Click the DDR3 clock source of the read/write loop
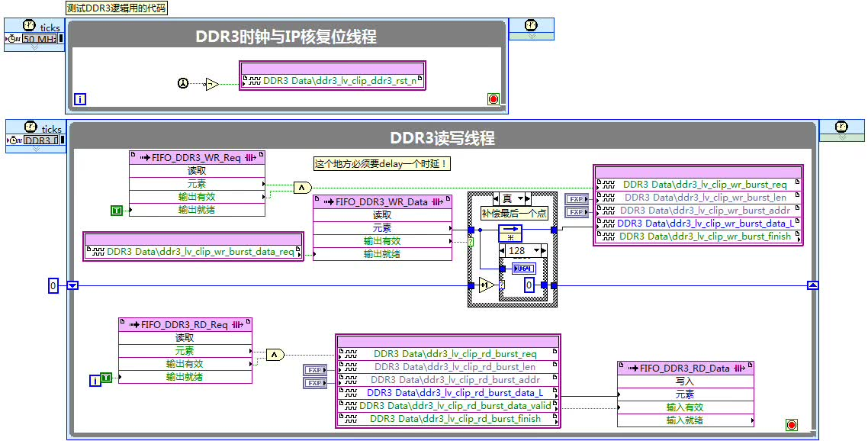 [x=41, y=140]
